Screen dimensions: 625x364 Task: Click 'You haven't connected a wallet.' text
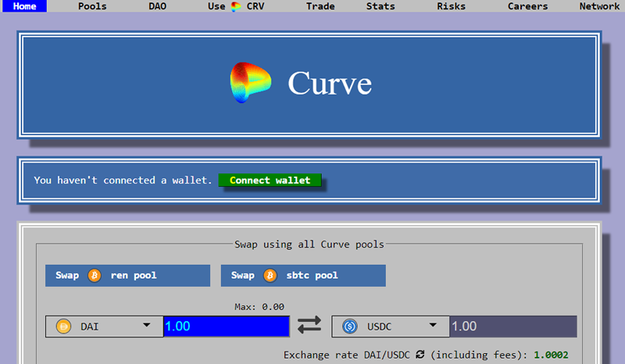[123, 180]
